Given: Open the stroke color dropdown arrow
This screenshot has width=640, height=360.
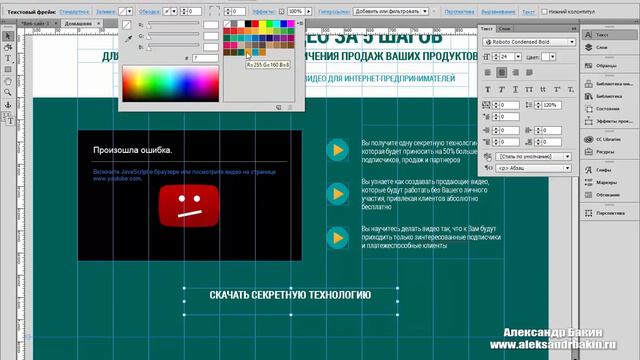Looking at the screenshot, I should pyautogui.click(x=174, y=11).
